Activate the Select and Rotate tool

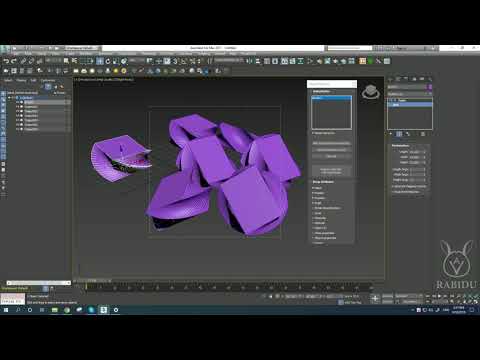point(108,61)
